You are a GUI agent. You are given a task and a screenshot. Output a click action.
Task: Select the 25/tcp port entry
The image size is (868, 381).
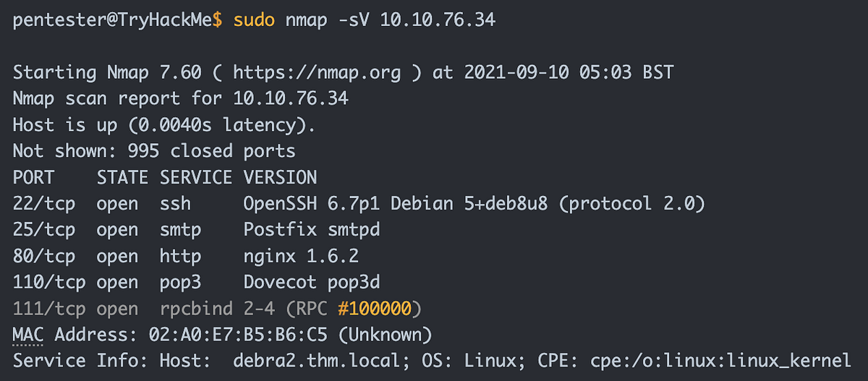click(x=44, y=230)
